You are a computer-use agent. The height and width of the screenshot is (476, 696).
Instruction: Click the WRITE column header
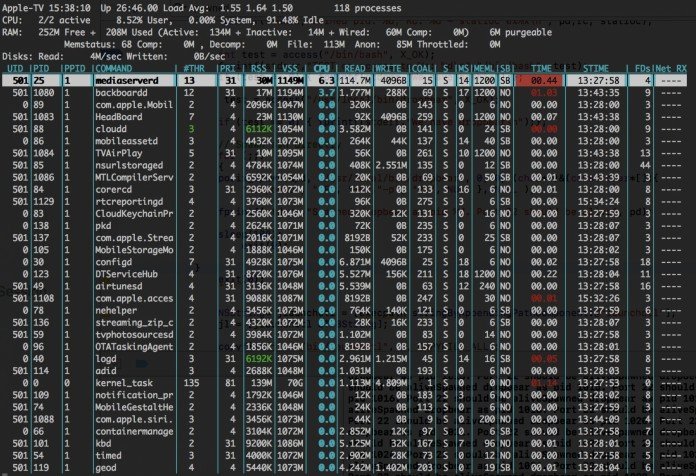(389, 68)
